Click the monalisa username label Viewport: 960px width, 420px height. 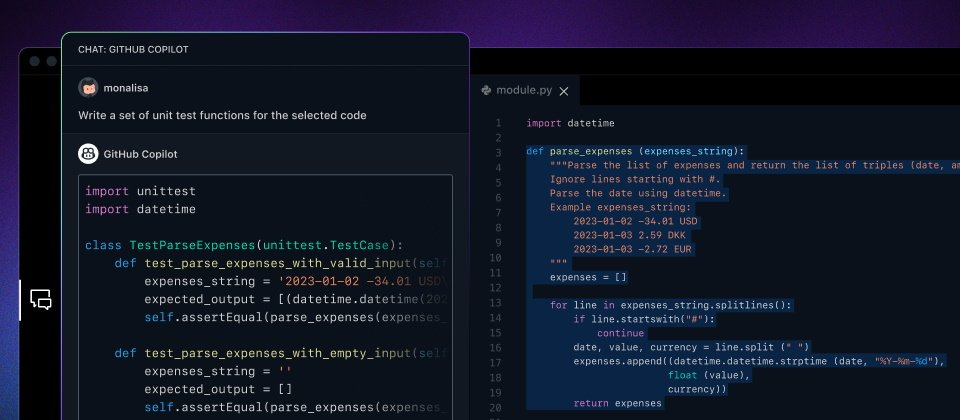click(x=125, y=88)
